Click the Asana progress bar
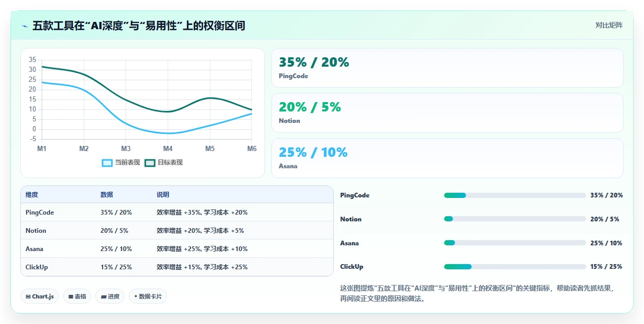The image size is (644, 324). point(515,243)
